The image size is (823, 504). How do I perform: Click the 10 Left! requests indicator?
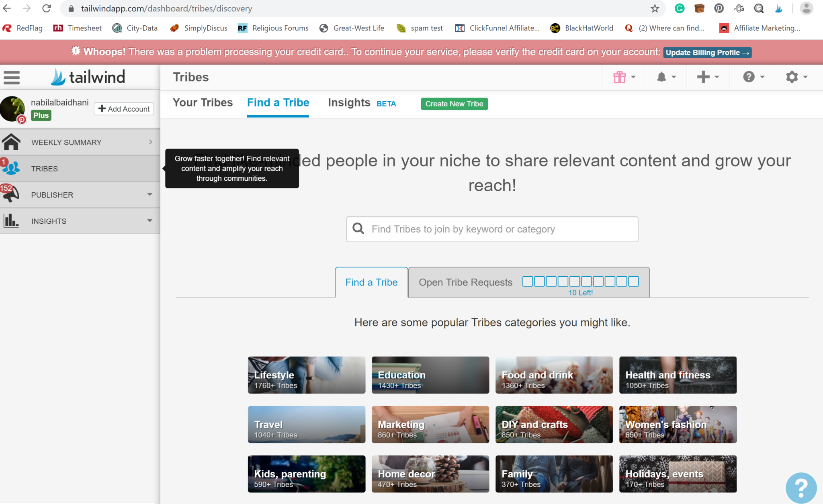click(580, 293)
